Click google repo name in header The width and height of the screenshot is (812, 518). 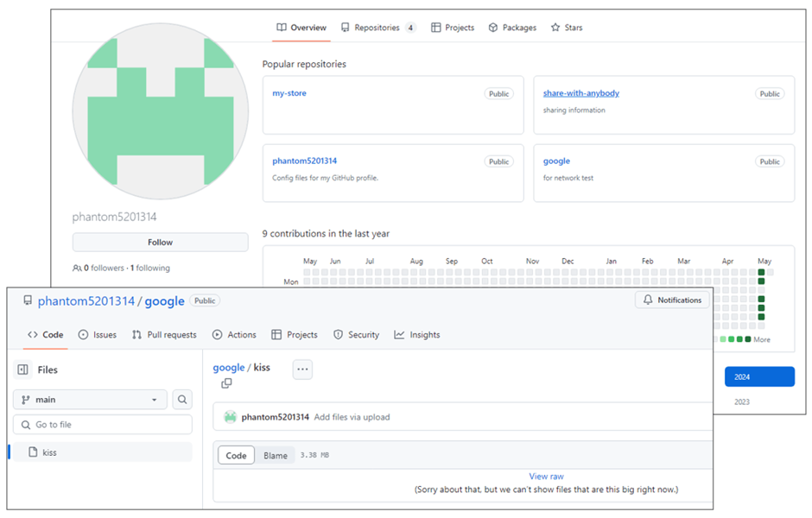[164, 300]
